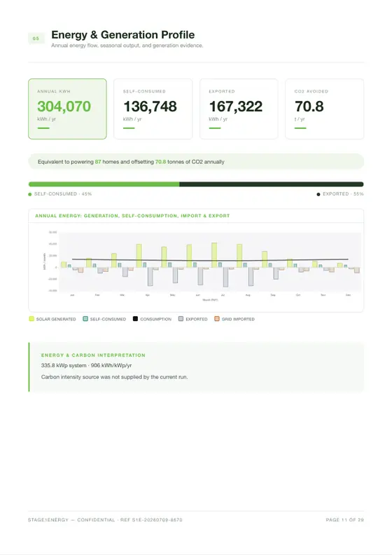Screen dimensions: 392x555
Task: Click 't / yr' unit under 70.8
Action: point(300,119)
